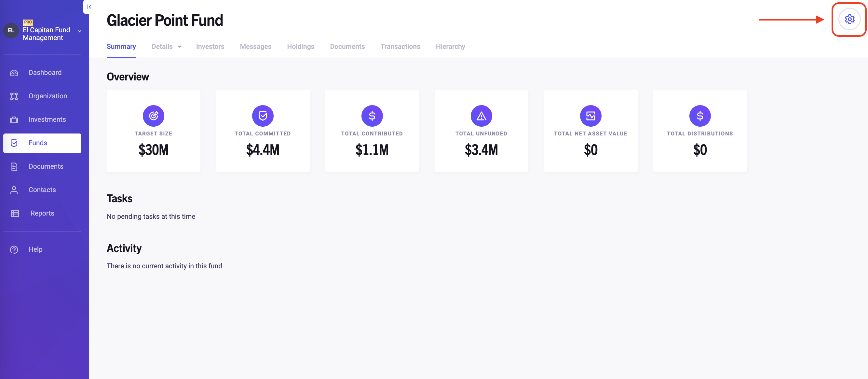Open the Investors tab
868x379 pixels.
point(210,47)
